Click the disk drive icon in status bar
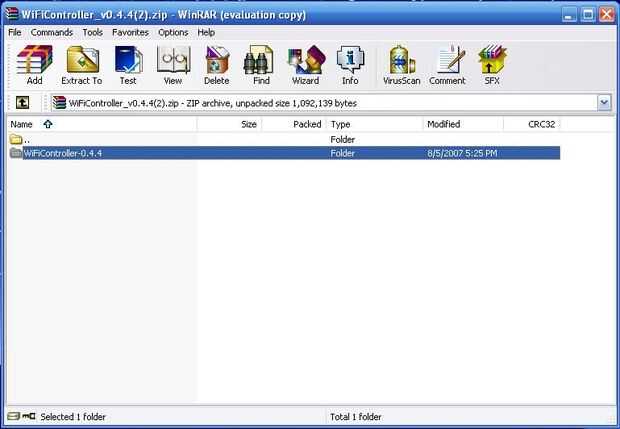This screenshot has width=620, height=429. coord(13,416)
